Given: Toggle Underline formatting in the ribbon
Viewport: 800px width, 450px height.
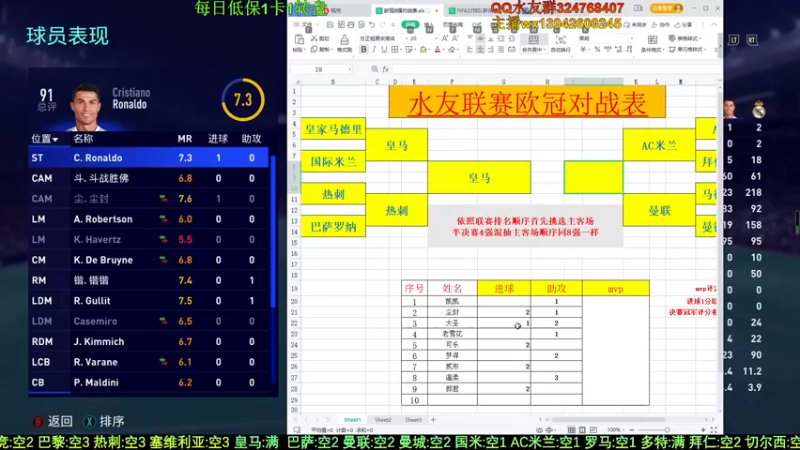Looking at the screenshot, I should [x=384, y=49].
